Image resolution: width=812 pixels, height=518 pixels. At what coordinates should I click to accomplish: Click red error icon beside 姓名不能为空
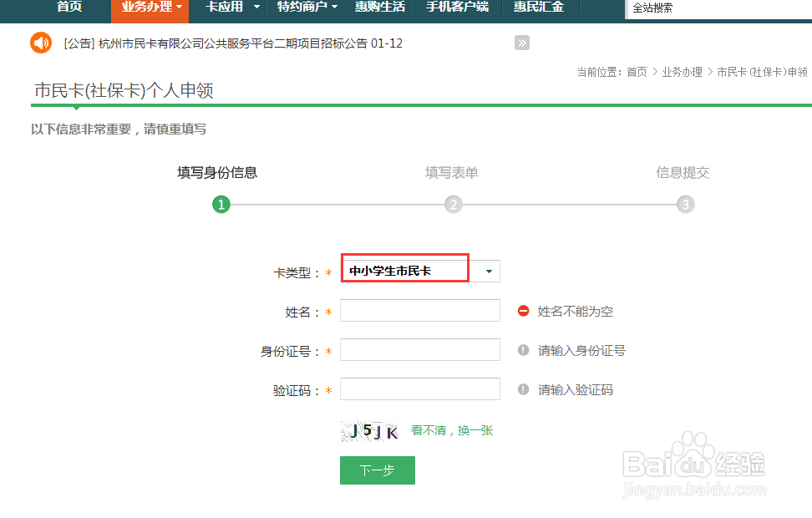coord(524,311)
